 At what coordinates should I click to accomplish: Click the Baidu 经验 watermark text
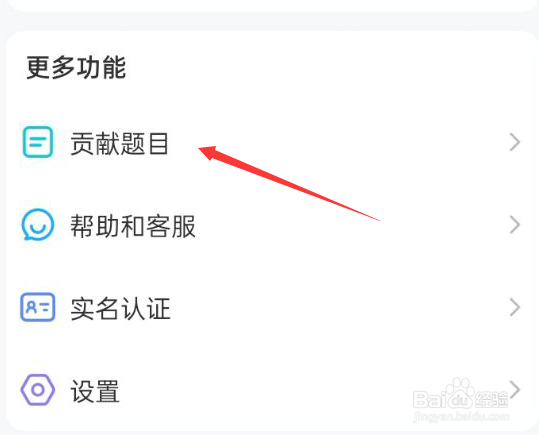point(491,400)
